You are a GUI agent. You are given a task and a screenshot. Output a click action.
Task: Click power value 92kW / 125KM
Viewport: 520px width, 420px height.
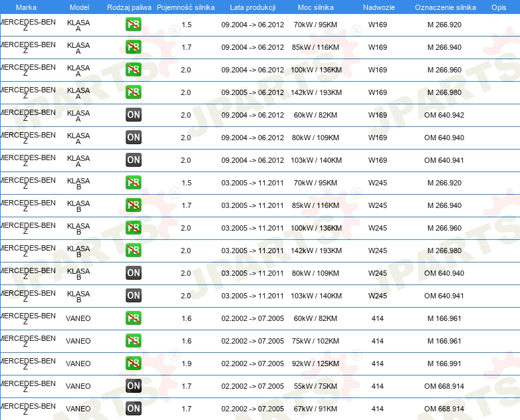click(315, 364)
